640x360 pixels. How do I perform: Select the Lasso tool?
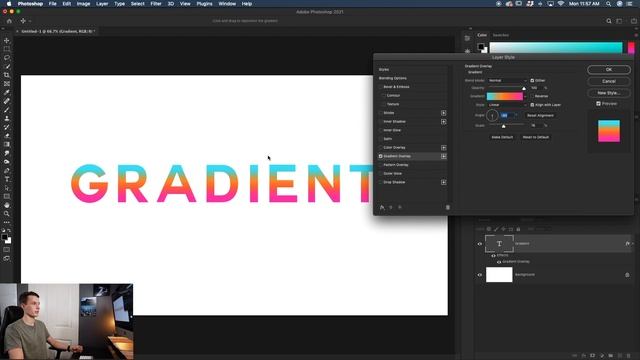7,58
